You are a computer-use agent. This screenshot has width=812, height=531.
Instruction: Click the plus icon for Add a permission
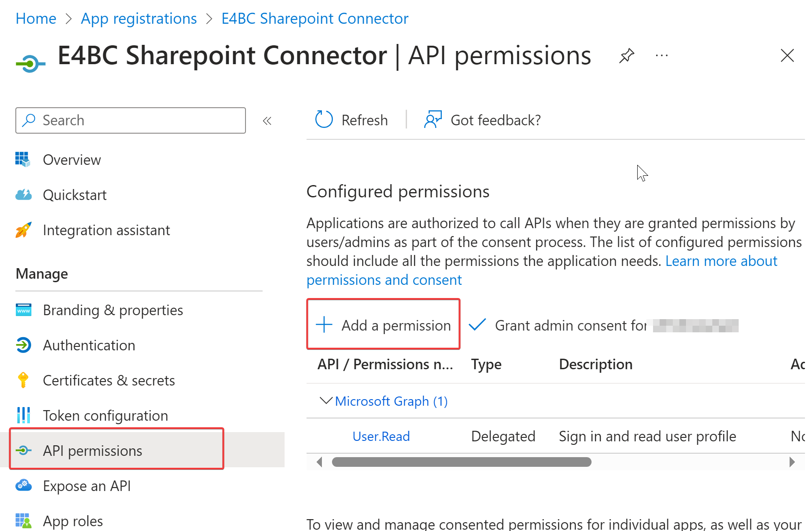tap(324, 325)
